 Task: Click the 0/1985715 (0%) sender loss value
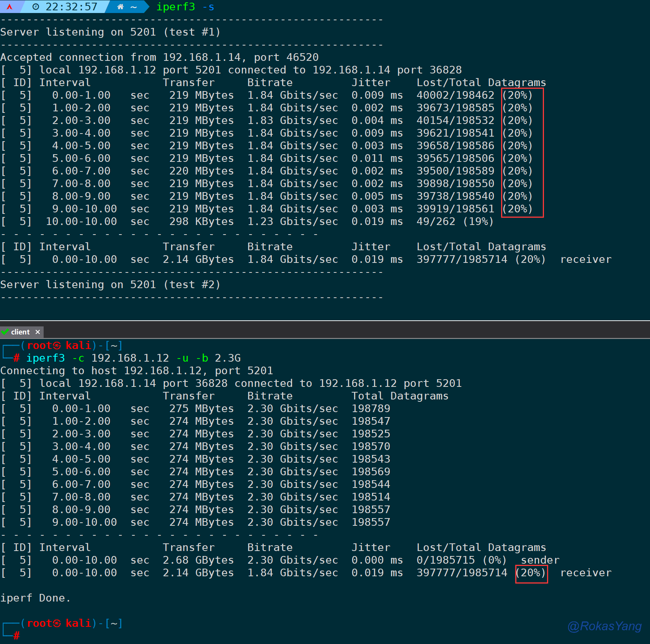(461, 560)
